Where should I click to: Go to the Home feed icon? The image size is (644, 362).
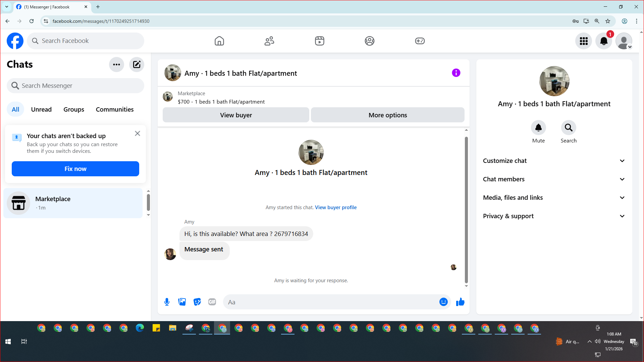219,41
